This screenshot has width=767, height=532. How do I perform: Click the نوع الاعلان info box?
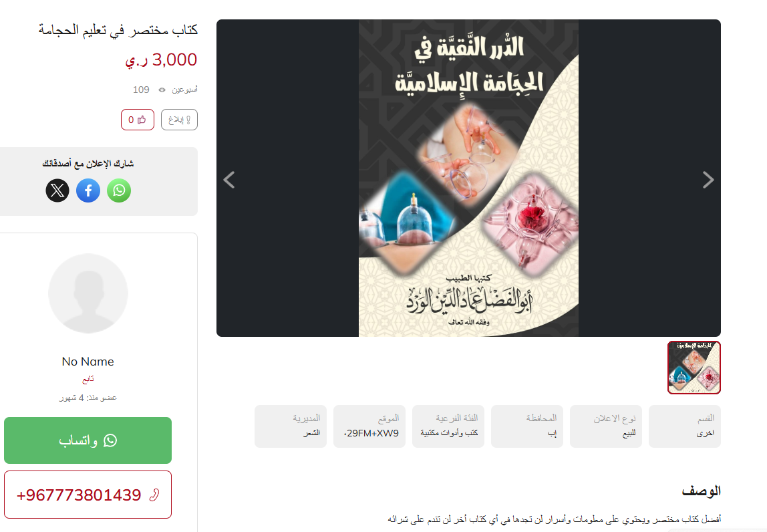605,426
